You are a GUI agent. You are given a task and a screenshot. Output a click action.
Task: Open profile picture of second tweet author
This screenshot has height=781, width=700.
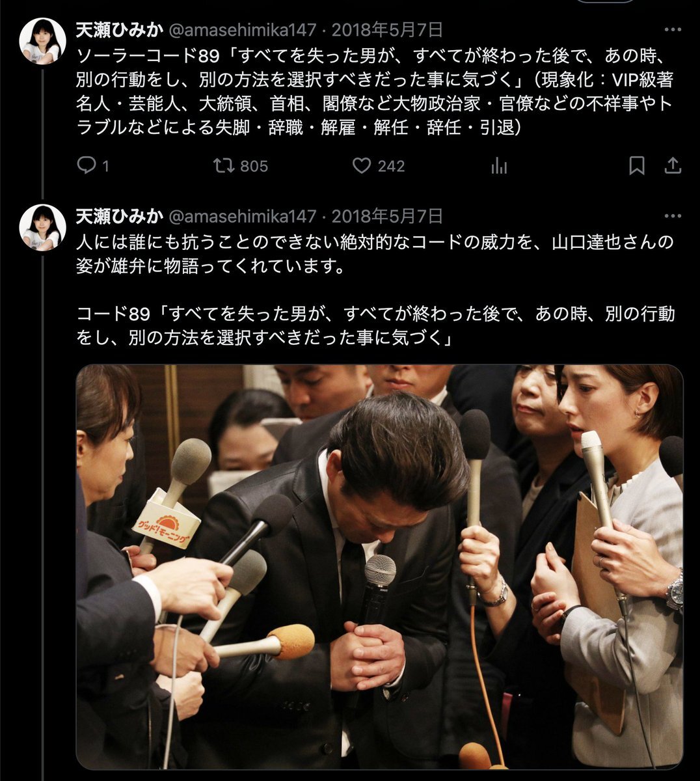[43, 227]
